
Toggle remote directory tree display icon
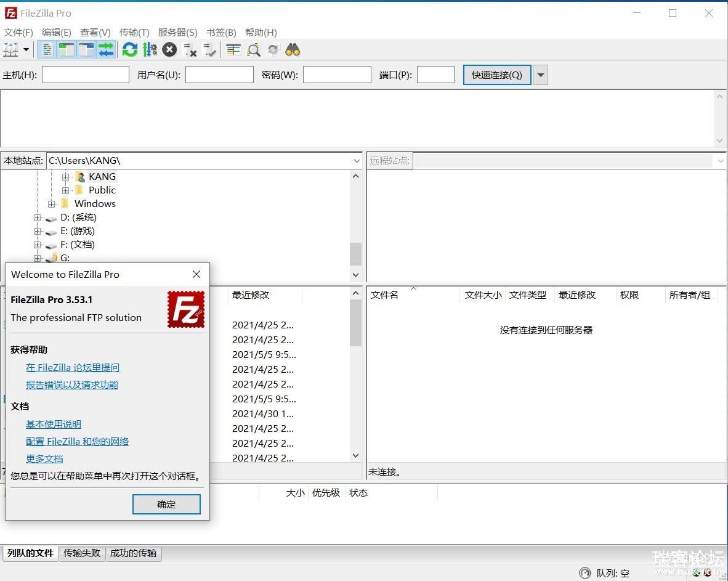click(x=86, y=49)
